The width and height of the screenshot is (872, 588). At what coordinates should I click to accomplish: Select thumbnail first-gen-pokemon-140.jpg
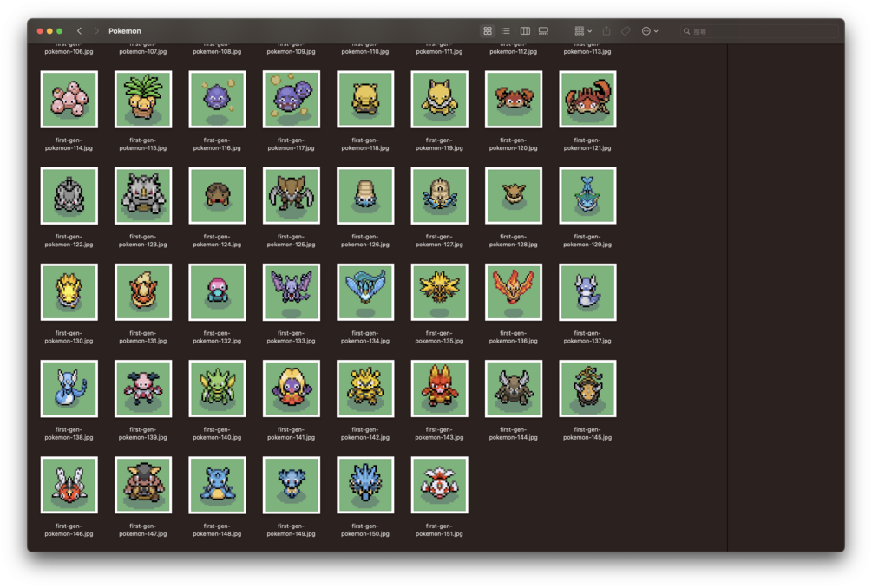pyautogui.click(x=217, y=389)
